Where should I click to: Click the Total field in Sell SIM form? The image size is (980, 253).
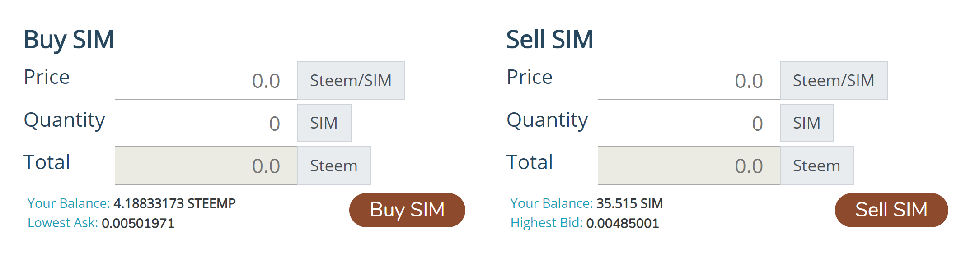point(689,166)
